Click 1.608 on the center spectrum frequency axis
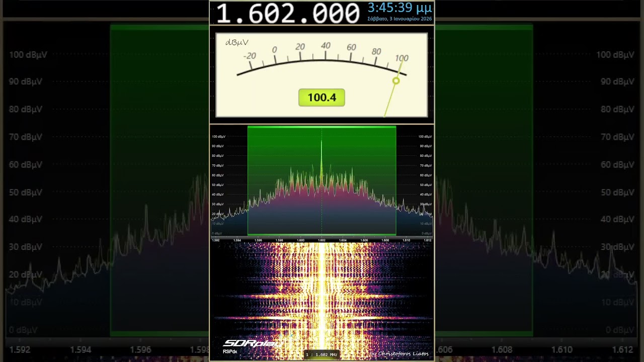The image size is (644, 362). tap(385, 240)
